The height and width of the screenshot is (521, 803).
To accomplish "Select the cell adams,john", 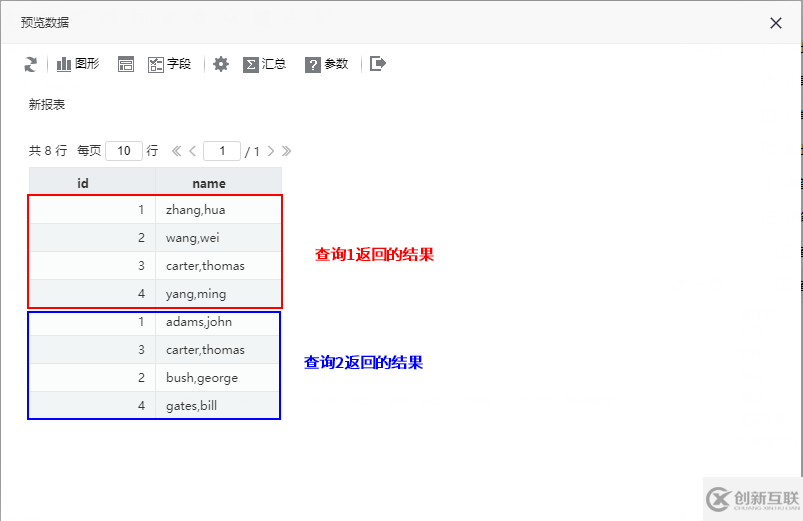I will 219,322.
